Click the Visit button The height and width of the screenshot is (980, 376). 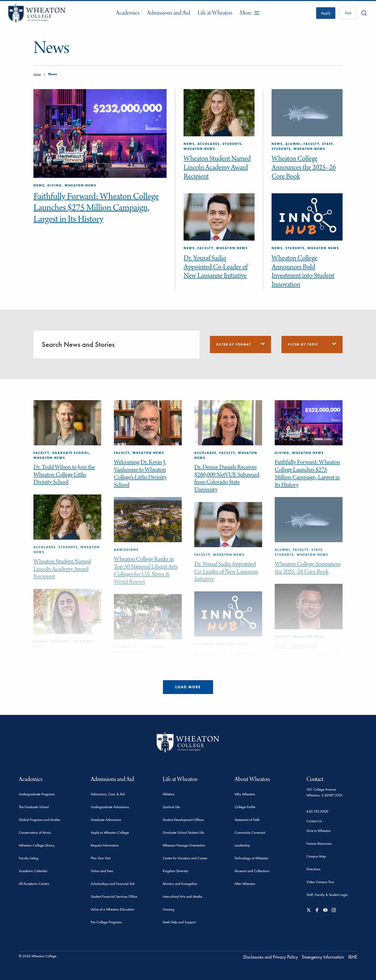[348, 13]
